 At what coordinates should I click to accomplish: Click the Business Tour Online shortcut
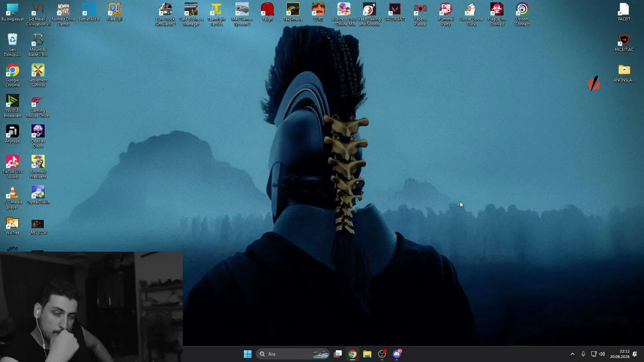[344, 14]
